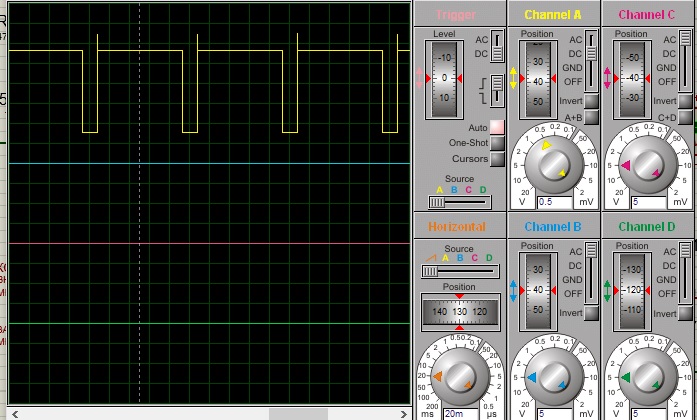Click the yellow Channel A position arrows icon
The height and width of the screenshot is (420, 697).
[x=514, y=78]
